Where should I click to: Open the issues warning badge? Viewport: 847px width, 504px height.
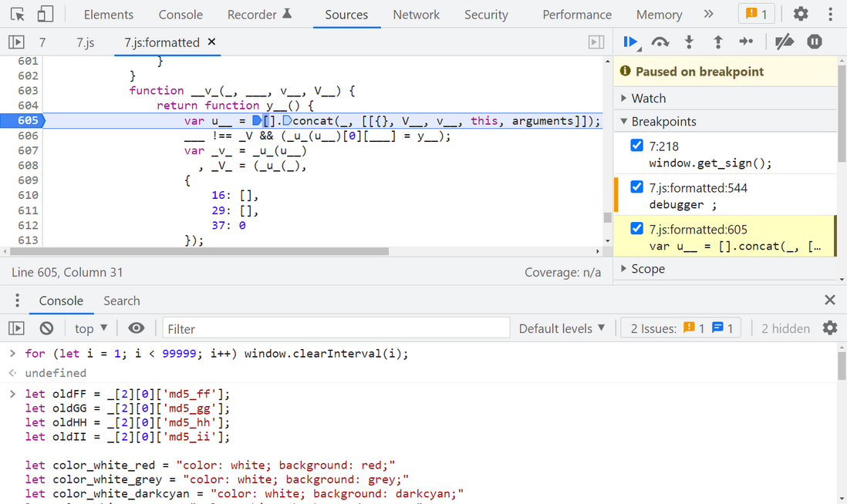click(756, 14)
